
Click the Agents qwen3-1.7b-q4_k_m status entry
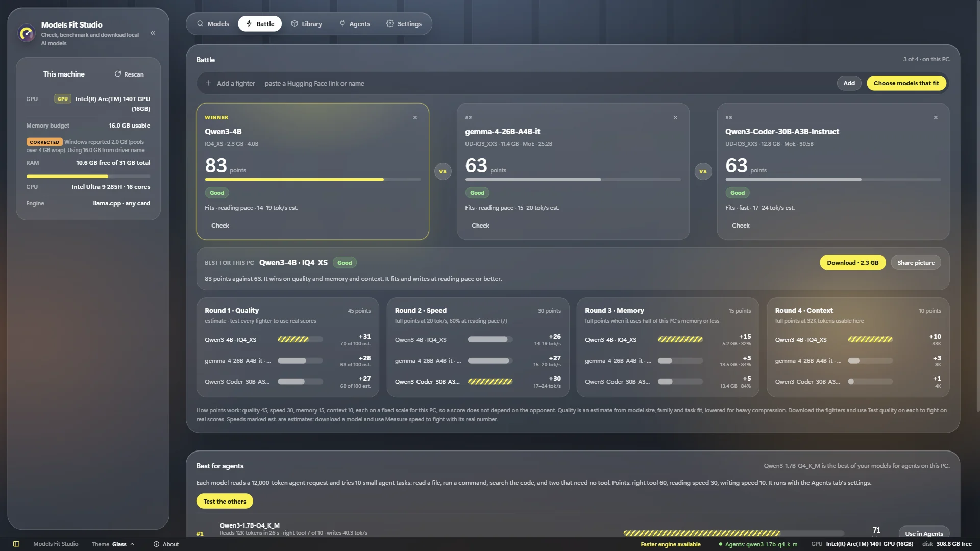757,544
